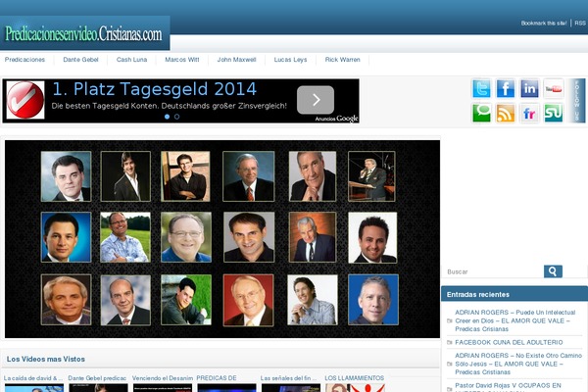The image size is (588, 392).
Task: Click portrait of man before green field, arms crossed
Action: (125, 237)
